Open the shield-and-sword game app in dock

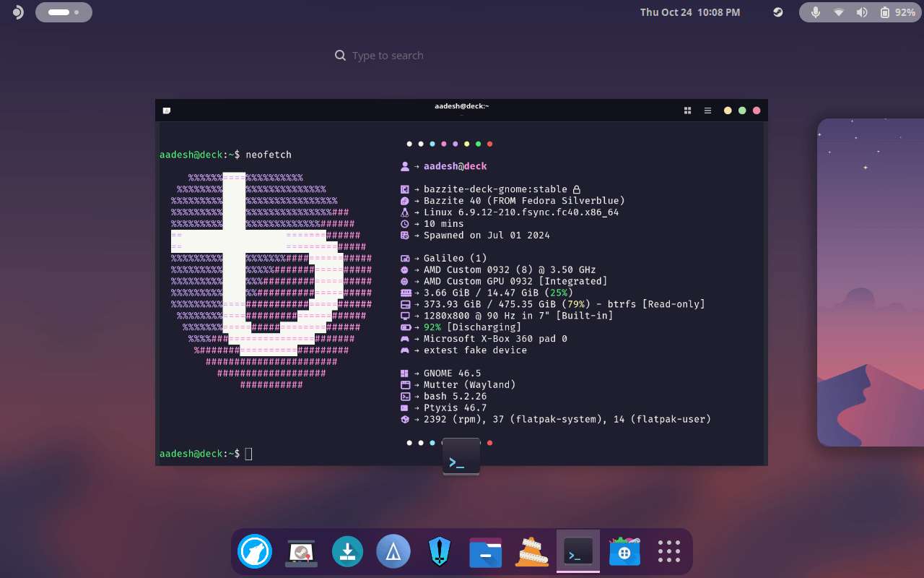click(440, 551)
